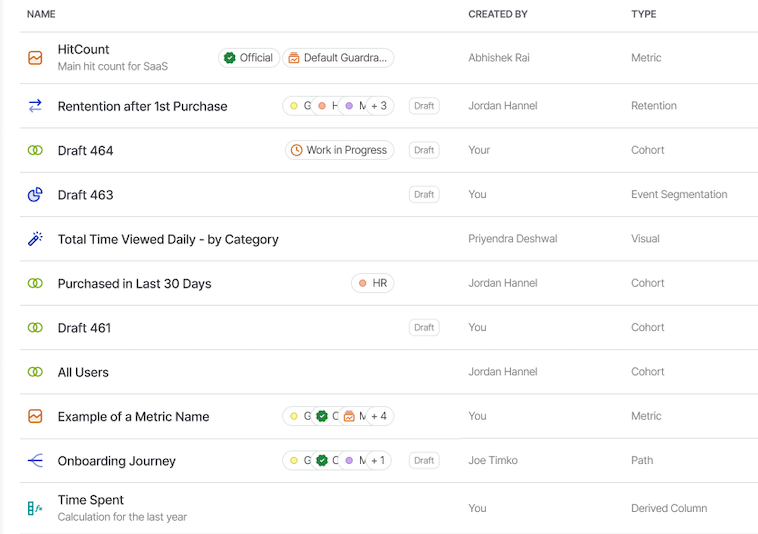Image resolution: width=758 pixels, height=534 pixels.
Task: Click the All Users cohort icon
Action: click(x=35, y=372)
